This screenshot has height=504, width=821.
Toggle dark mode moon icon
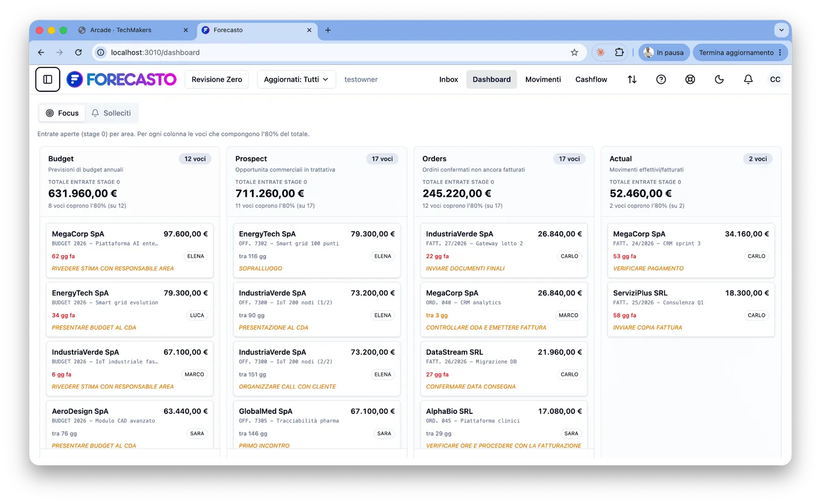pos(719,80)
